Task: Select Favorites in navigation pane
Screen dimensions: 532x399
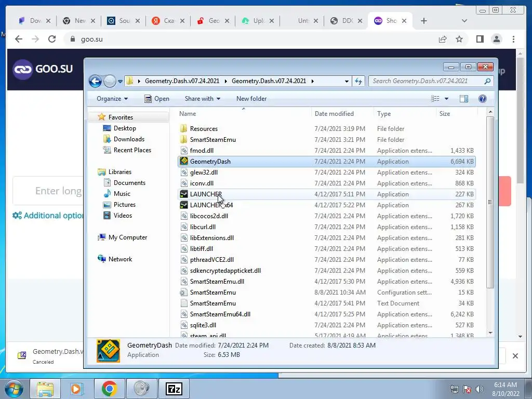Action: tap(121, 117)
